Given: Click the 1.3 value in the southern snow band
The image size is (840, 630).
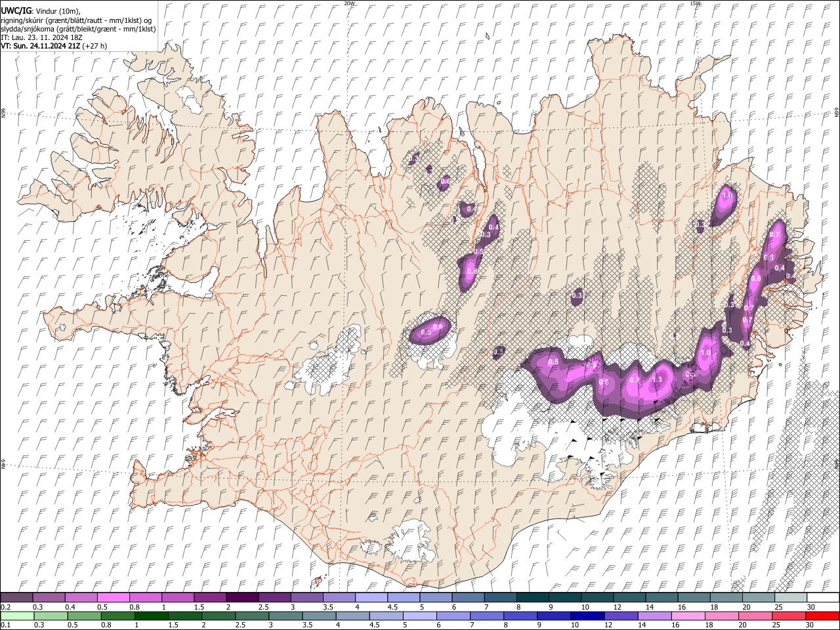Looking at the screenshot, I should click(658, 380).
